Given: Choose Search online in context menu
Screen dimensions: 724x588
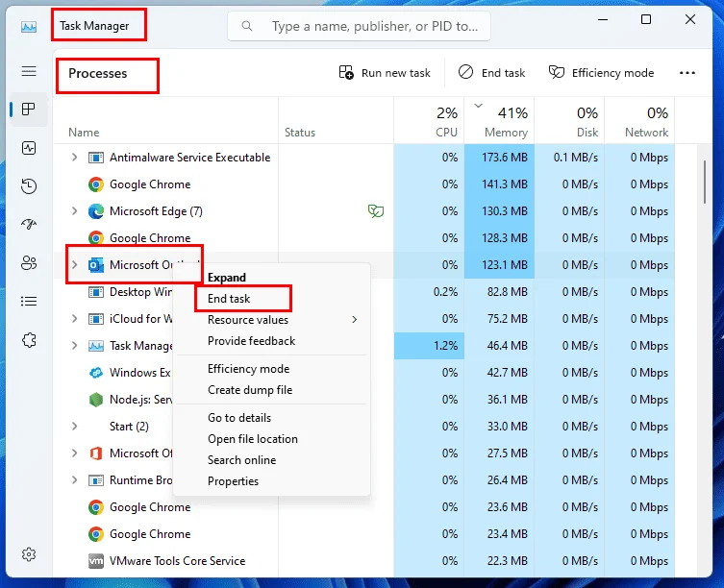Looking at the screenshot, I should pos(271,460).
